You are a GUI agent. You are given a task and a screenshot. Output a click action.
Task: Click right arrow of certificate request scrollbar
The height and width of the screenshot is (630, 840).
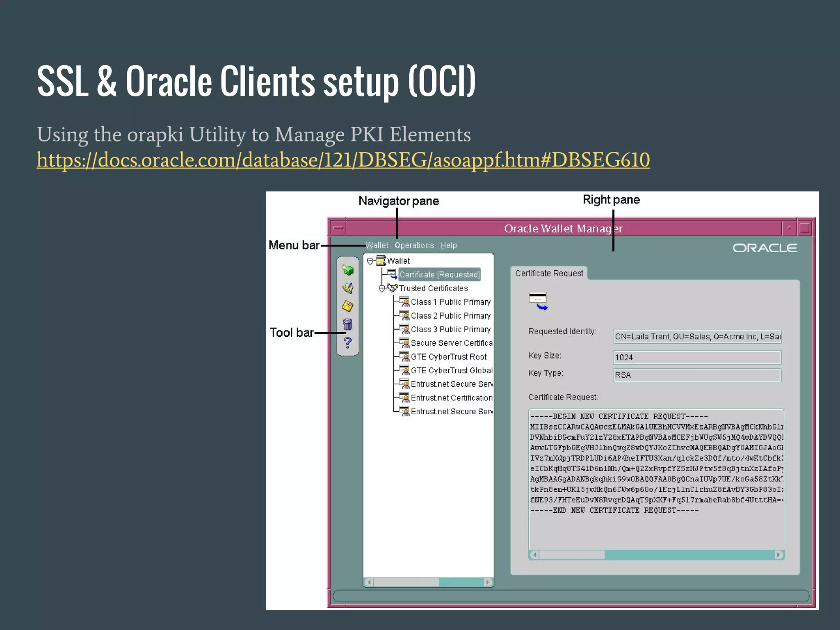(x=779, y=555)
